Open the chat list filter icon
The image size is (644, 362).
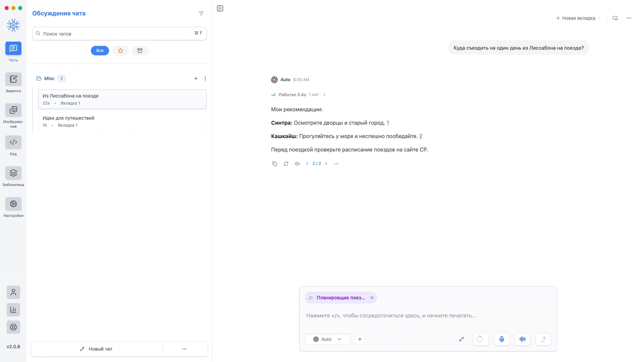[x=201, y=13]
